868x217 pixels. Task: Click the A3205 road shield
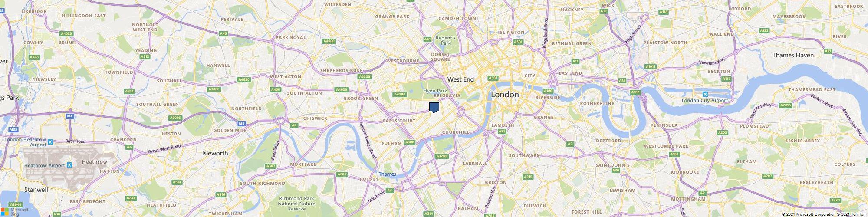click(441, 156)
